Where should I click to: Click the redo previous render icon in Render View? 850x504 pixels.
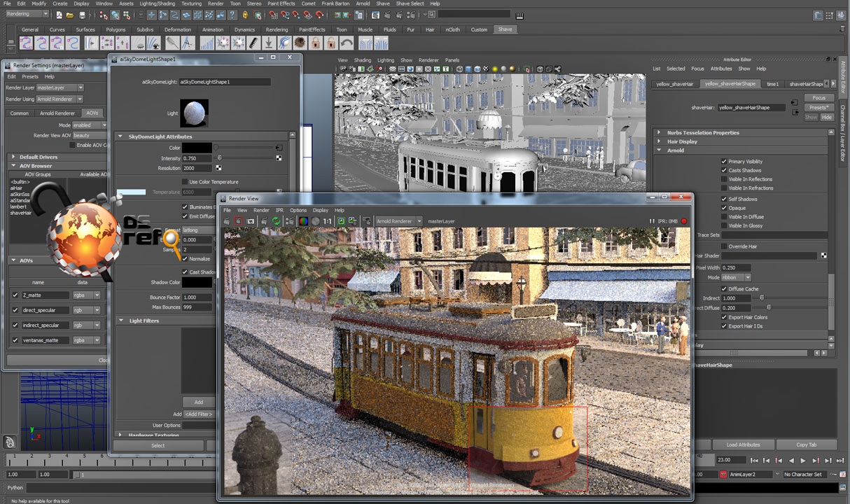coord(226,221)
